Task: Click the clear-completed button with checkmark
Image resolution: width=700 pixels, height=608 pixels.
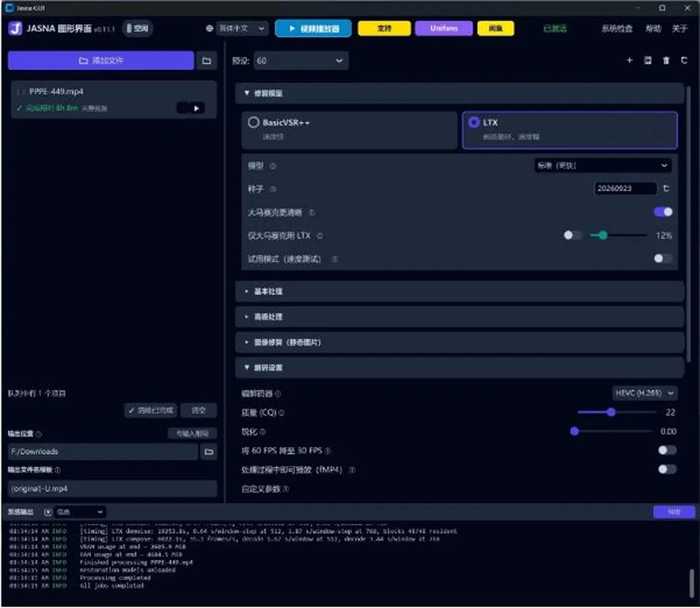Action: tap(150, 410)
